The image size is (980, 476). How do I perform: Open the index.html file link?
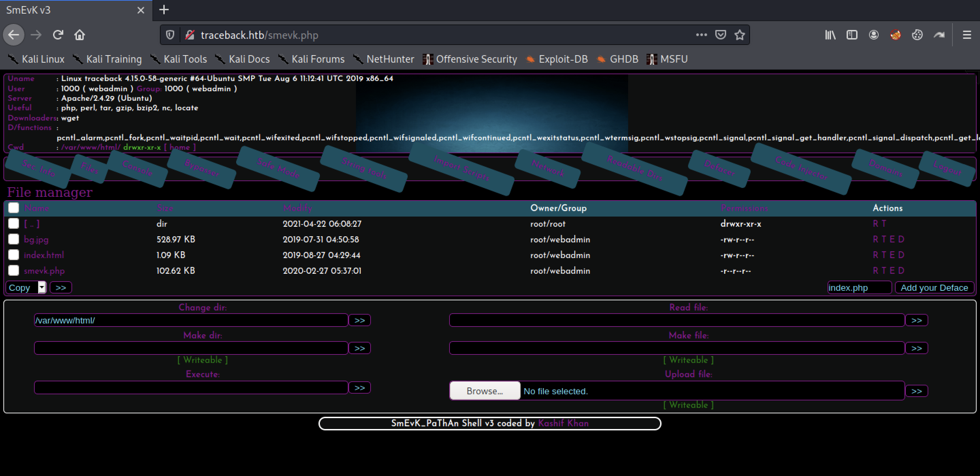[x=44, y=255]
